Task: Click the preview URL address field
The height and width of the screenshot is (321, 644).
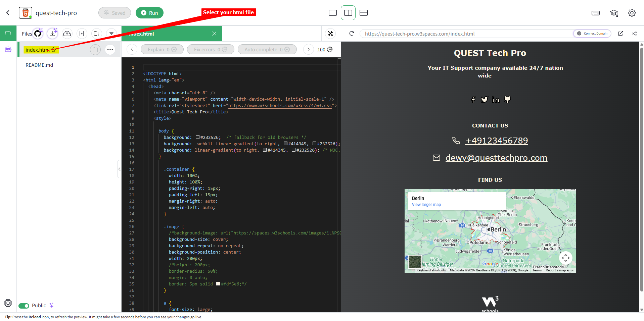Action: 467,34
